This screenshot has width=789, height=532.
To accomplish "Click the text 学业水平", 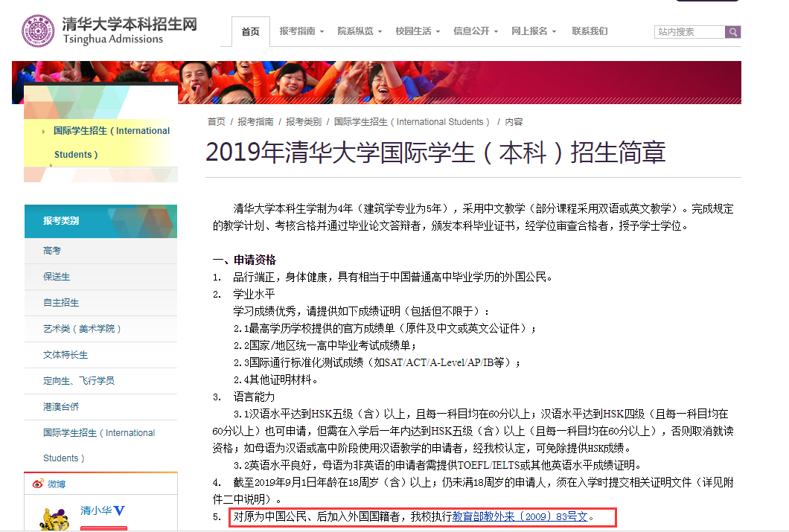I will pos(254,294).
